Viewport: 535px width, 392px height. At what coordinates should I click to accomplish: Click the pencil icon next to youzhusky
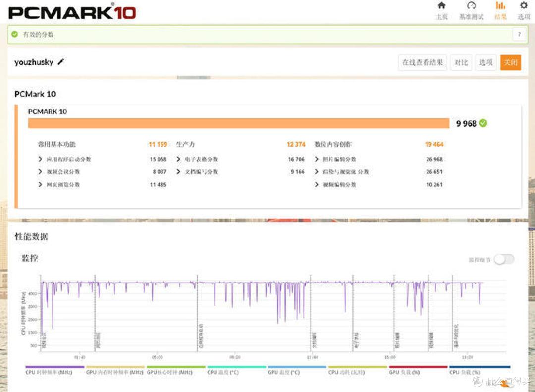[61, 62]
